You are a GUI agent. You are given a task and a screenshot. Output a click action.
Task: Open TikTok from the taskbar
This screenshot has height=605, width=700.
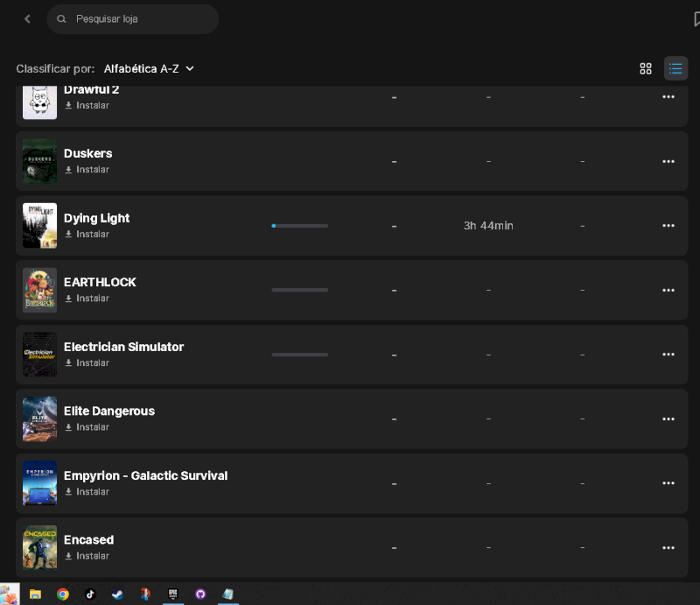coord(90,594)
